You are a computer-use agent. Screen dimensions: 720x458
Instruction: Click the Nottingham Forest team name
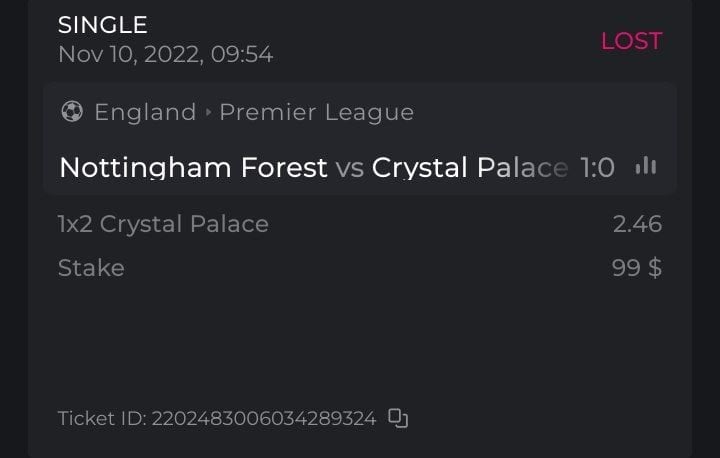point(193,167)
